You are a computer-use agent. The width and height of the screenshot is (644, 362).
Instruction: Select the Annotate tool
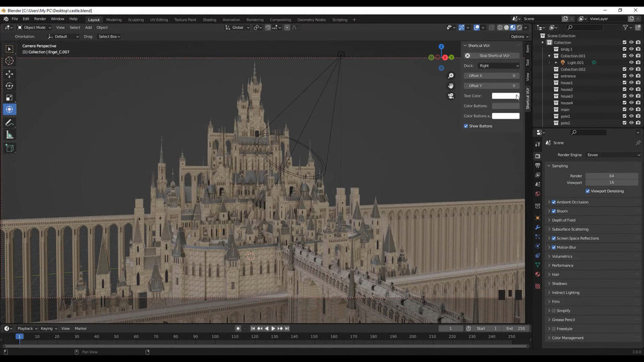9,123
